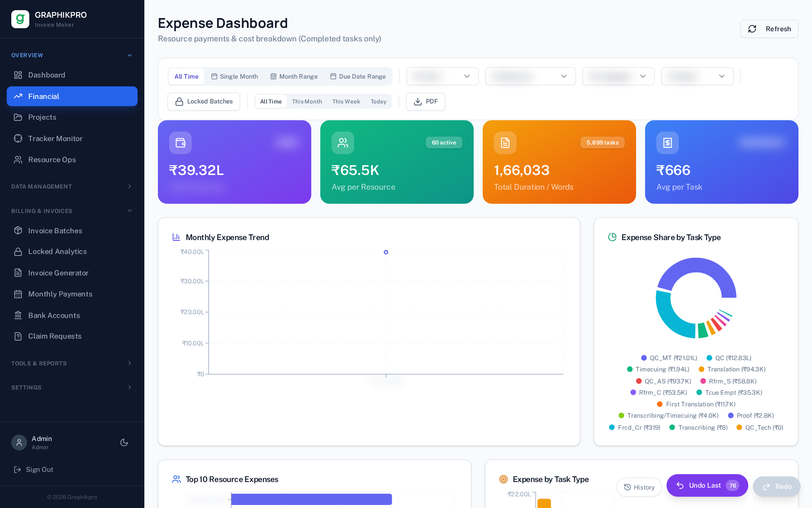Click the Expense Share pie chart icon
Screen dimensions: 812x508
(612, 237)
